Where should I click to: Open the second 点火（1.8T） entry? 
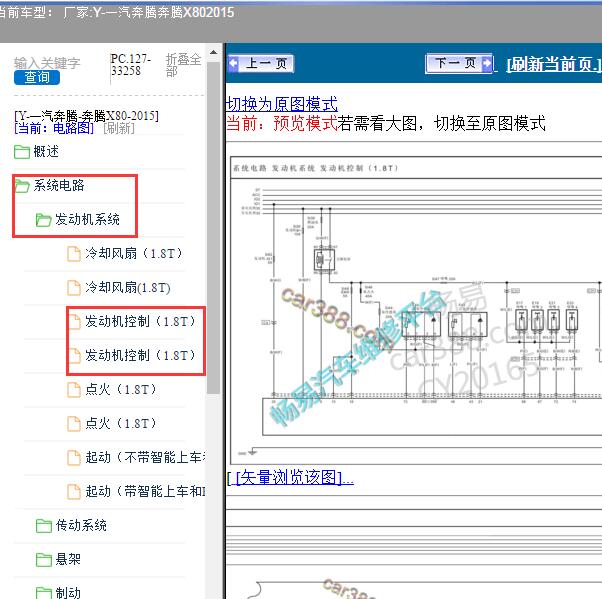(121, 423)
